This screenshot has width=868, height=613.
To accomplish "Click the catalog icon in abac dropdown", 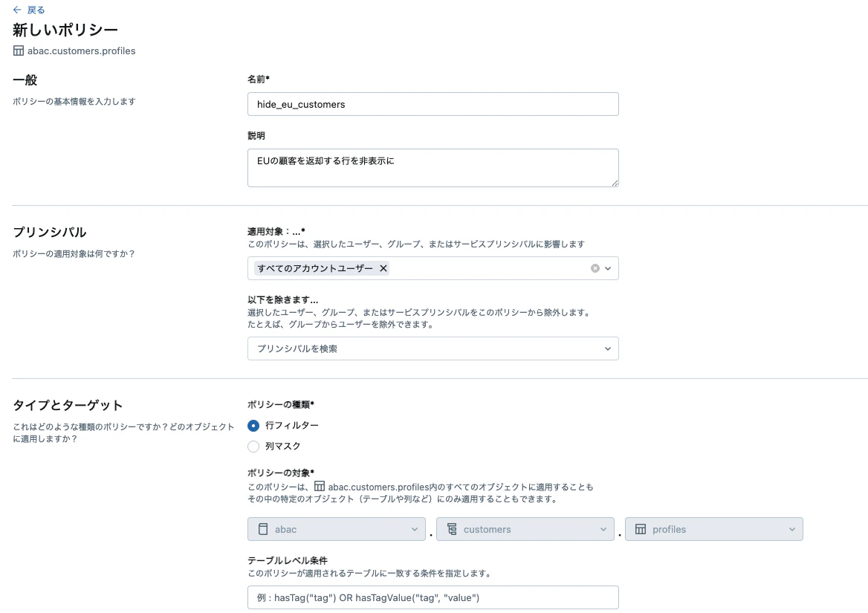I will click(x=264, y=529).
